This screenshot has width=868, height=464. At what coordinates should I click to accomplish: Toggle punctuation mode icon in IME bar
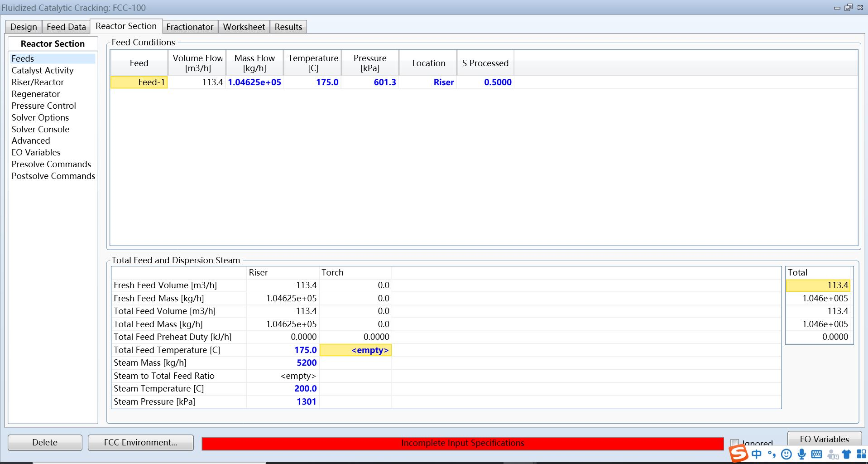pos(772,454)
